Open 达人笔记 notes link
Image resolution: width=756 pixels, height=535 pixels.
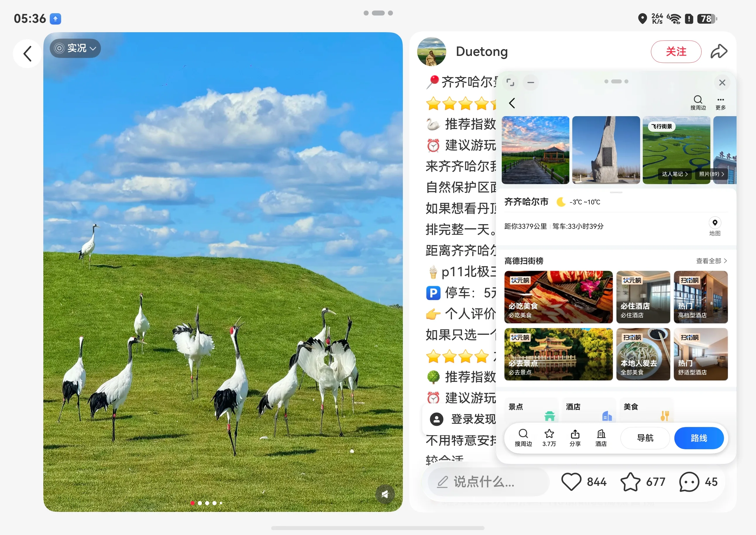coord(675,174)
